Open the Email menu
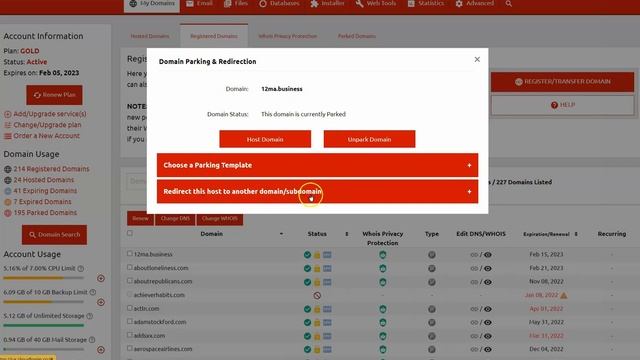Viewport: 640px width, 360px height. click(x=199, y=4)
